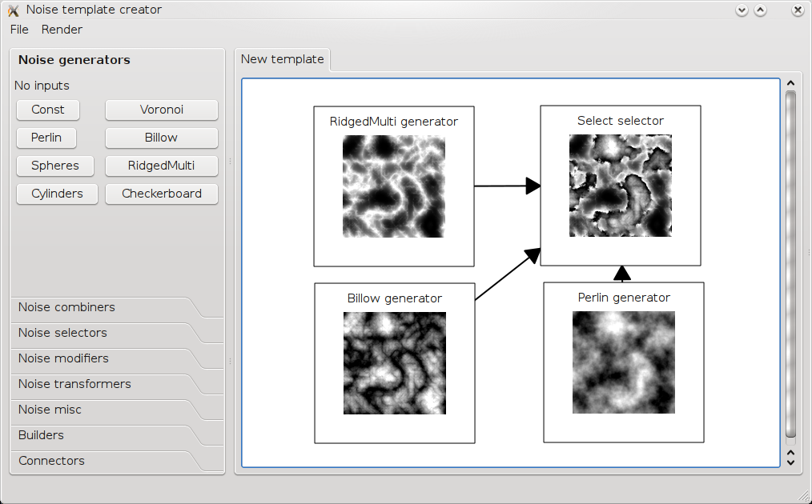Open the Render menu
This screenshot has height=504, width=812.
point(62,30)
